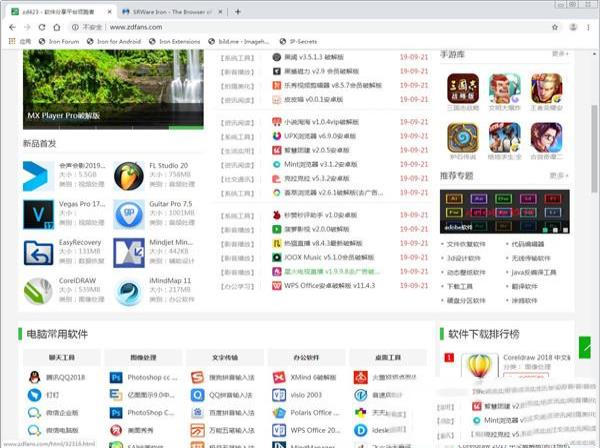
Task: Open the Iron for Android bookmark
Action: click(114, 41)
